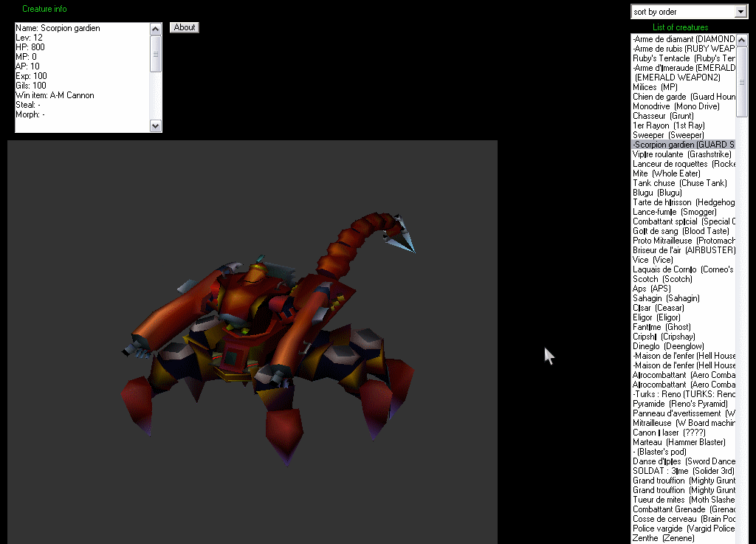Viewport: 756px width, 544px height.
Task: Select the Grashstrike creature row
Action: point(684,154)
